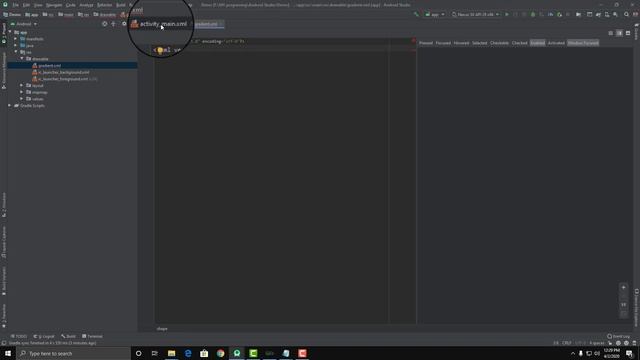Toggle the Checked state in preview
The width and height of the screenshot is (640, 360).
point(520,43)
